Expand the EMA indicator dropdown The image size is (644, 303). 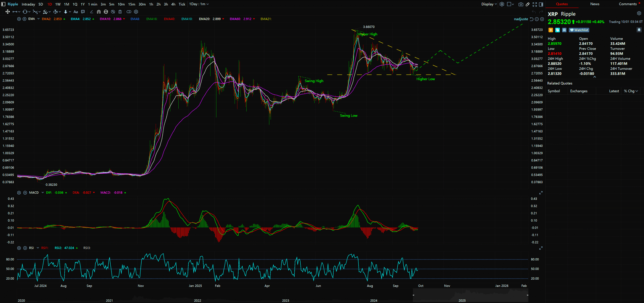38,19
